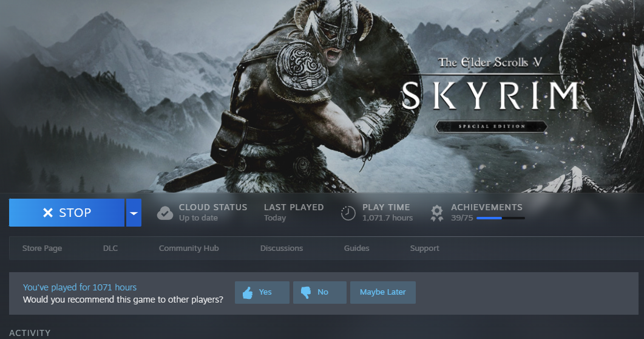Screen dimensions: 644x339
Task: Recommend the game with Yes
Action: [262, 293]
